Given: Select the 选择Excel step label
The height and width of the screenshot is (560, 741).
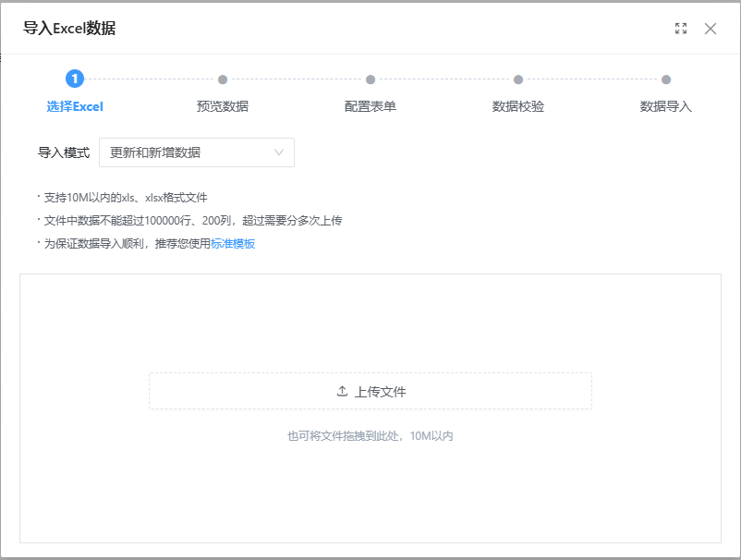Looking at the screenshot, I should coord(75,106).
